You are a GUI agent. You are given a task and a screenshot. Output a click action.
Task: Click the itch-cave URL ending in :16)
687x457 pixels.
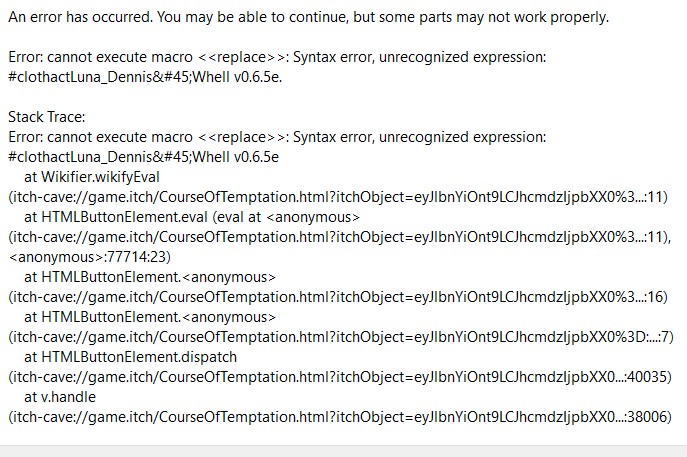pyautogui.click(x=338, y=297)
